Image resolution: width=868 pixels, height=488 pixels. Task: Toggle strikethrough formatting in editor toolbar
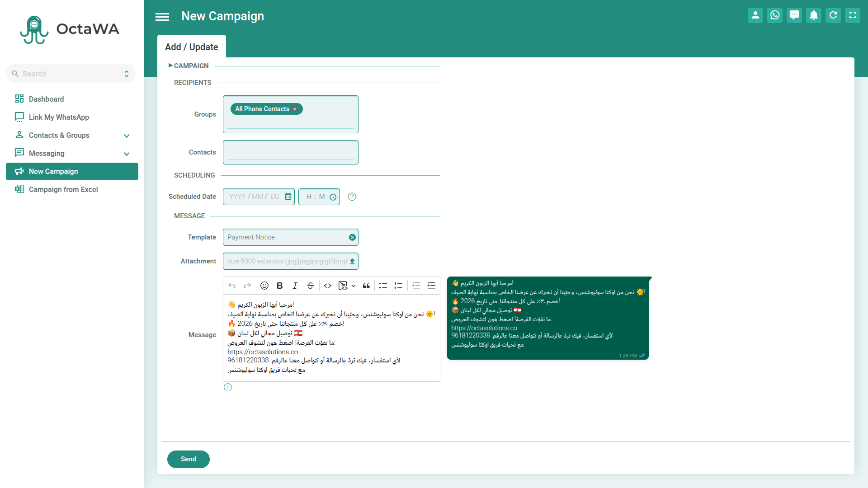point(310,286)
